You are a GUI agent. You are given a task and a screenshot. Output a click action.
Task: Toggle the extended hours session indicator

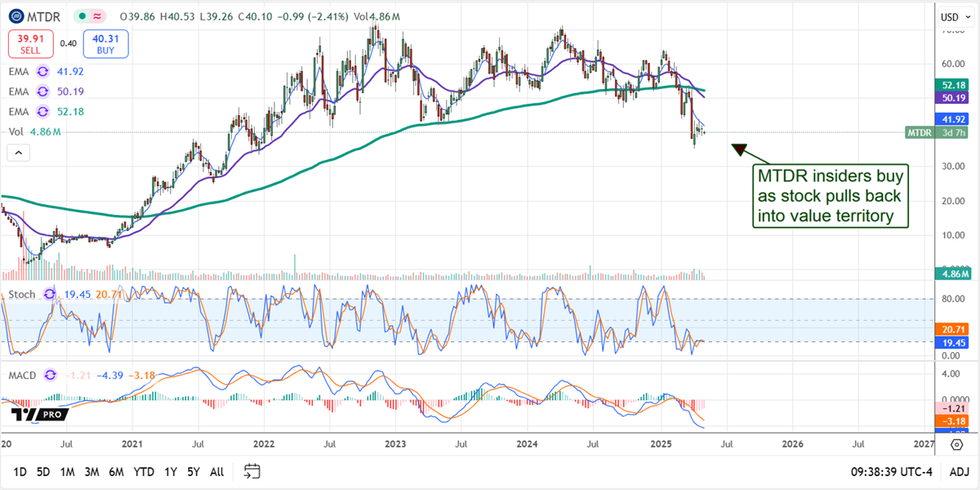pos(97,16)
